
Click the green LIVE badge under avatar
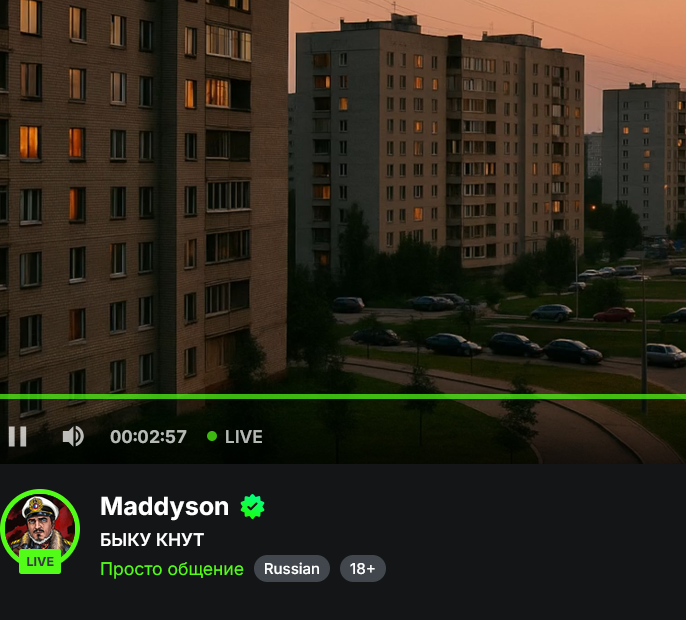[40, 561]
